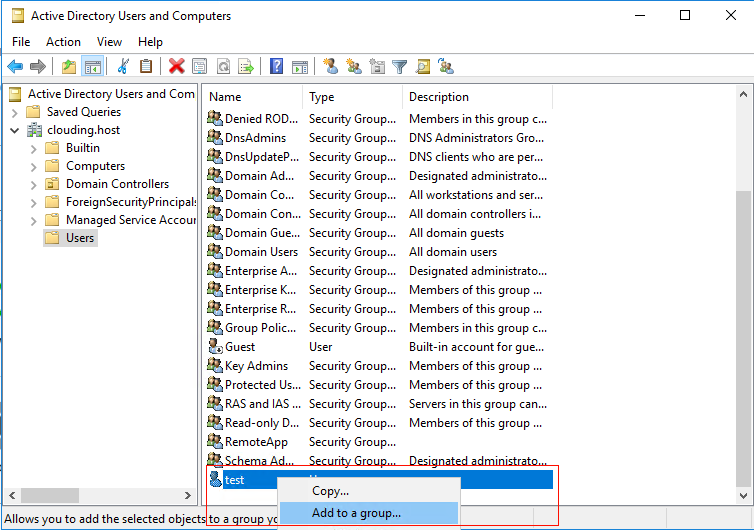This screenshot has height=530, width=754.
Task: Open Properties from the toolbar icon
Action: point(200,66)
